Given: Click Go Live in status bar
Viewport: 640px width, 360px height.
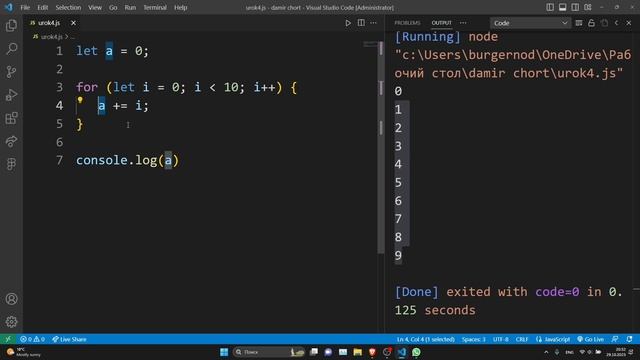Looking at the screenshot, I should pyautogui.click(x=591, y=339).
